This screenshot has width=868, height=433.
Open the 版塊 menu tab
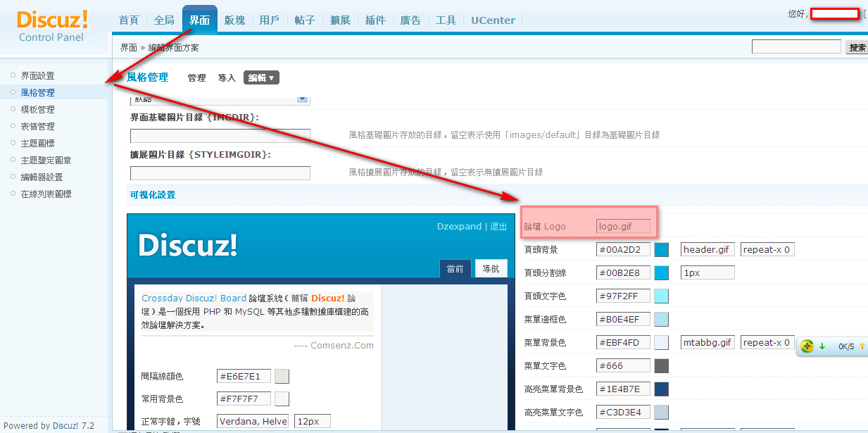[234, 20]
